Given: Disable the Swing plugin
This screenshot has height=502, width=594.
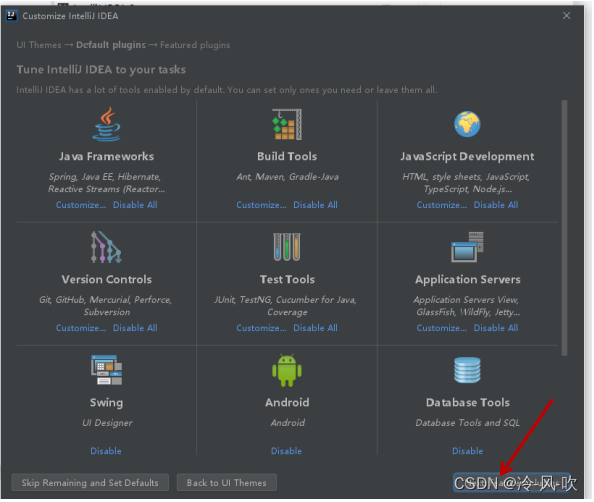Looking at the screenshot, I should 106,451.
